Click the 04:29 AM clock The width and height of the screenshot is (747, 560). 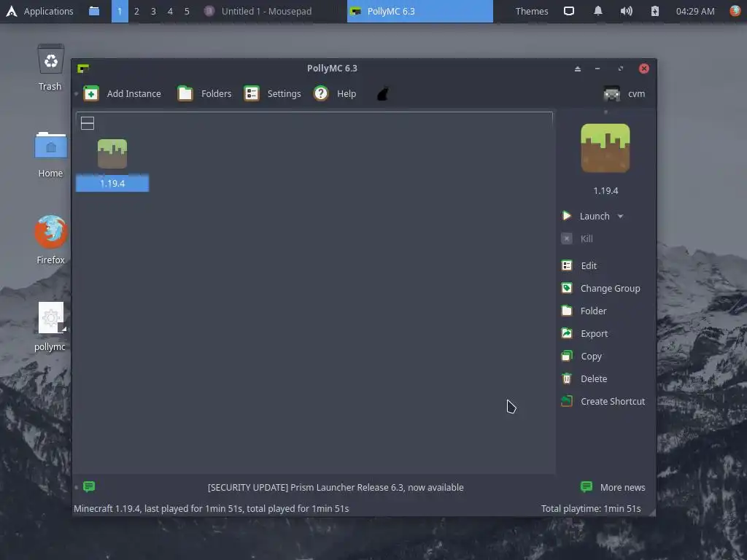pyautogui.click(x=695, y=11)
